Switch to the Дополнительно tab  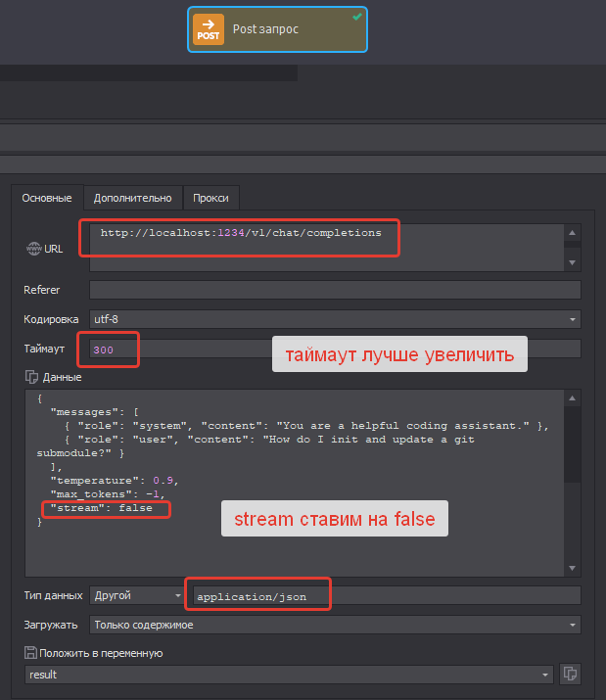(132, 198)
